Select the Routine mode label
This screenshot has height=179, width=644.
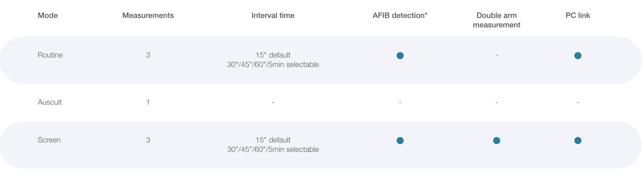50,55
